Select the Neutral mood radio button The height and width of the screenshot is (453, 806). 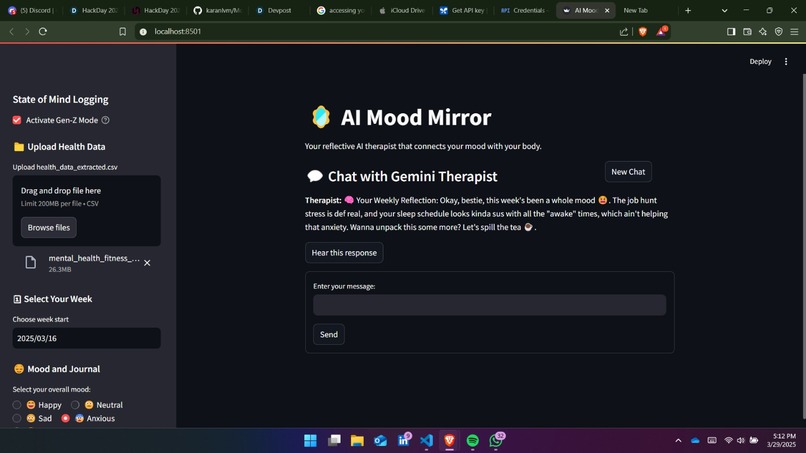[75, 405]
